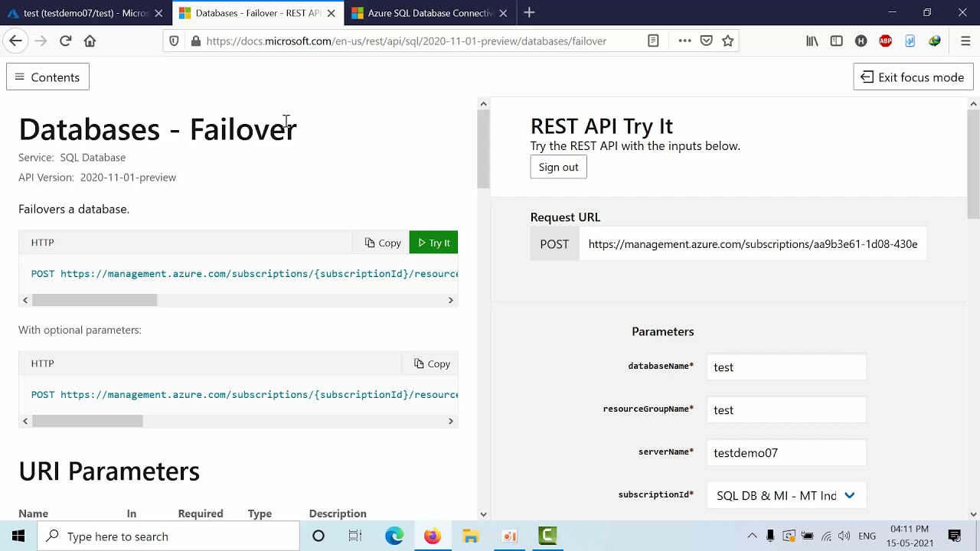Select the Databases - Failover tab

[x=258, y=13]
